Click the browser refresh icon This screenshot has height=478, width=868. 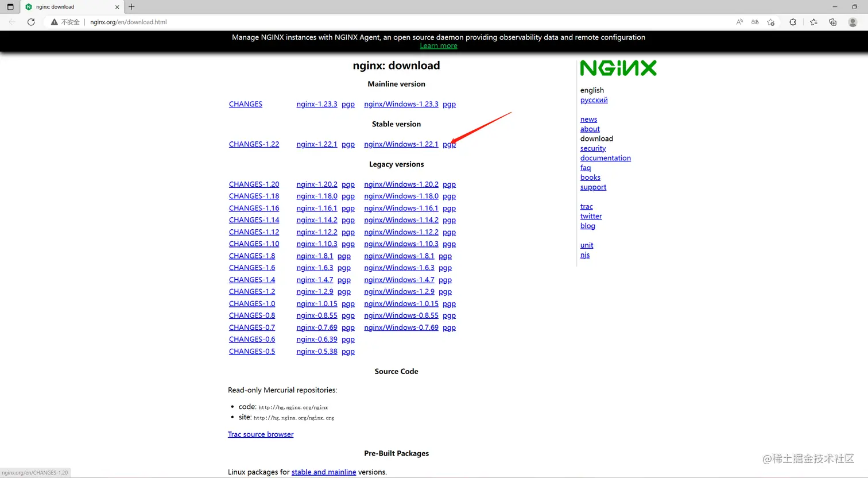[31, 22]
